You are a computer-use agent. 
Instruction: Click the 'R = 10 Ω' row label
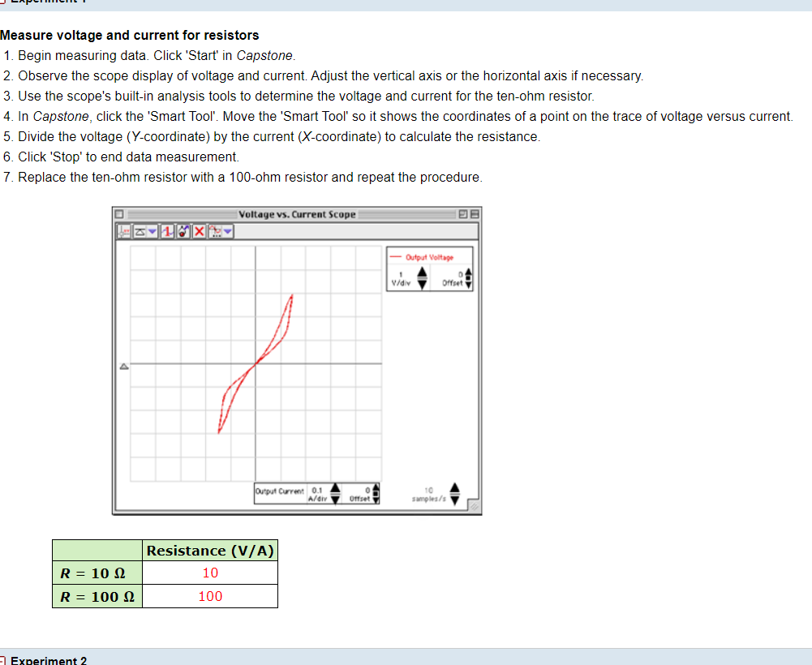[97, 573]
